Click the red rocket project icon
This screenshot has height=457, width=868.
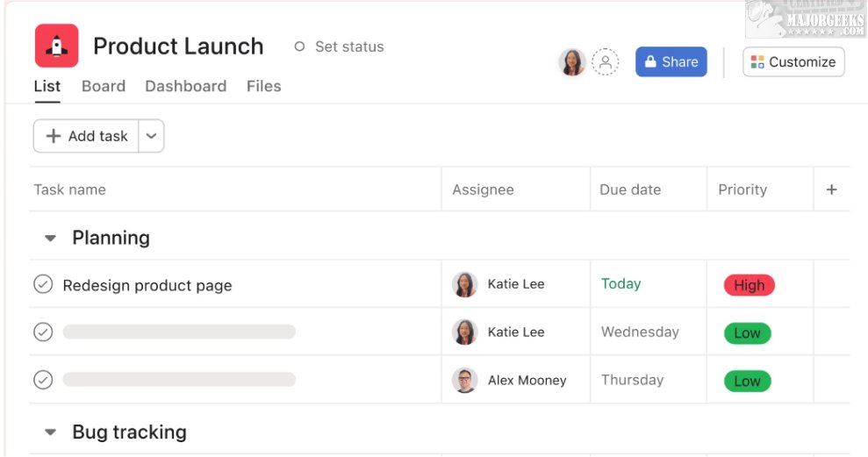point(56,46)
